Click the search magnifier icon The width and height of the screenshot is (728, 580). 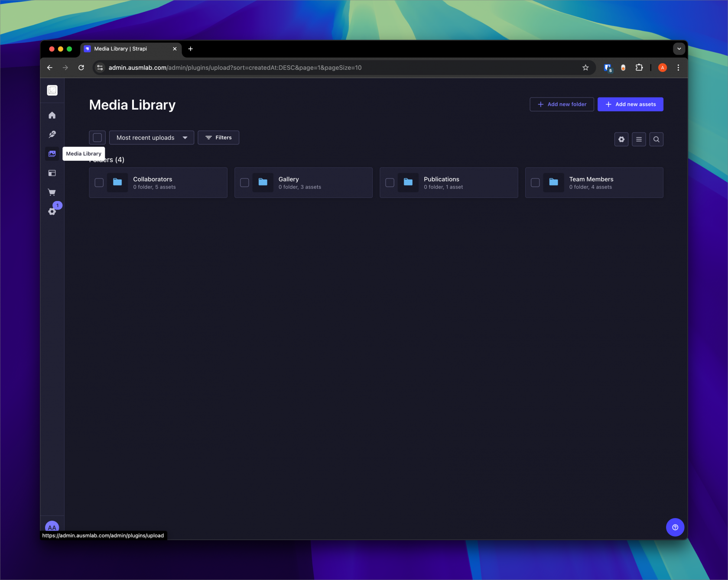pos(656,139)
